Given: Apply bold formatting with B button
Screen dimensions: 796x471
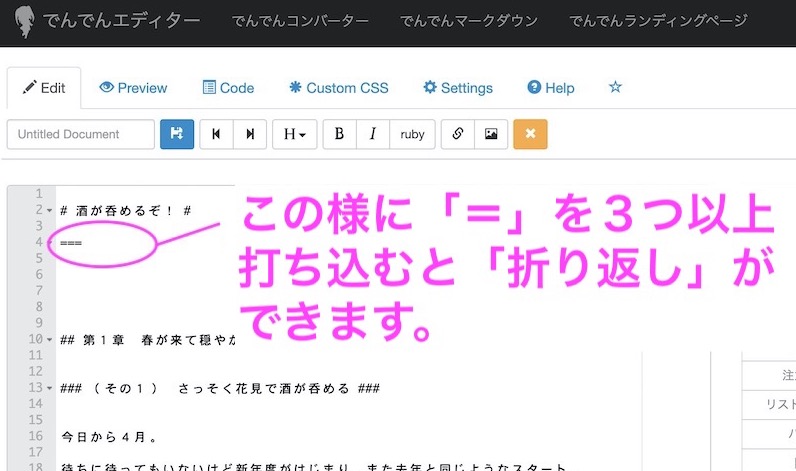Looking at the screenshot, I should pyautogui.click(x=339, y=134).
